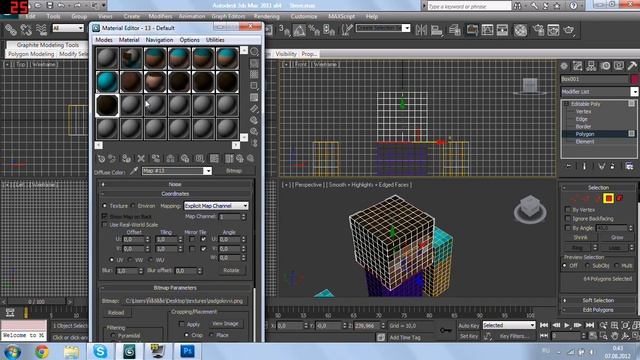Screen dimensions: 640x360
Task: Toggle 3D Snaps icon
Action: (284, 30)
